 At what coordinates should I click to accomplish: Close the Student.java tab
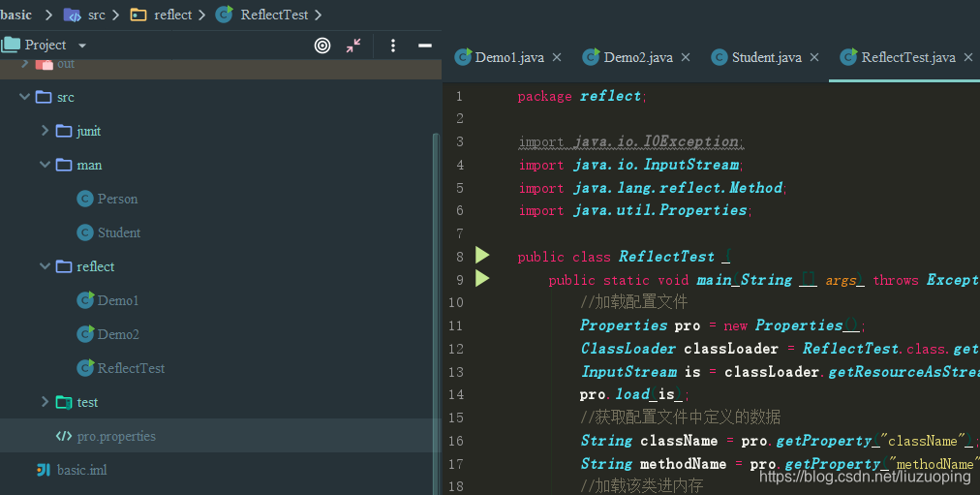point(814,57)
